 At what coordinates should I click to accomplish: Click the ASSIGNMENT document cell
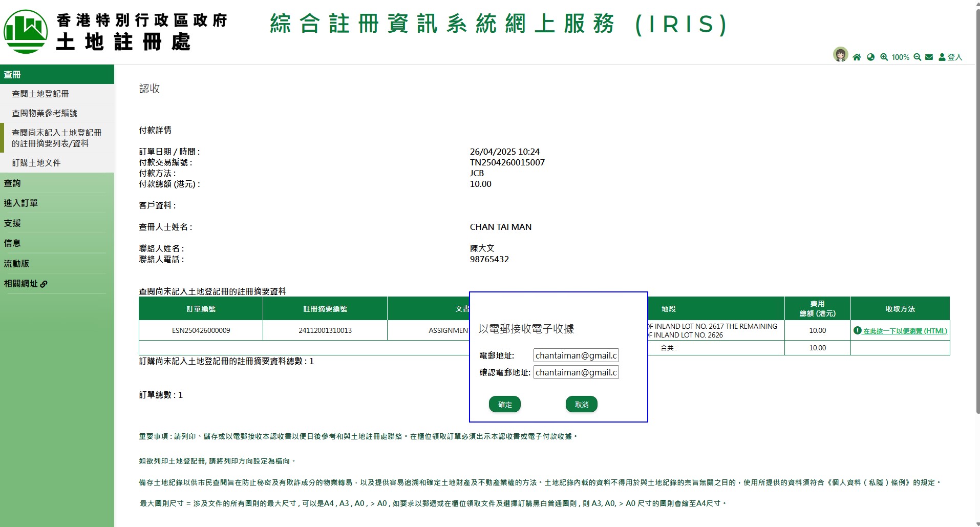point(449,330)
